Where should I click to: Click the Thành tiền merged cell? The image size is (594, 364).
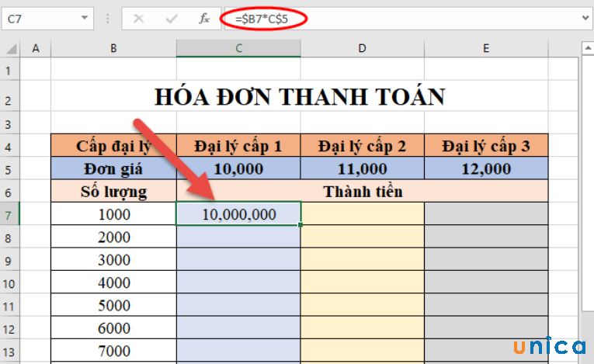pyautogui.click(x=362, y=191)
